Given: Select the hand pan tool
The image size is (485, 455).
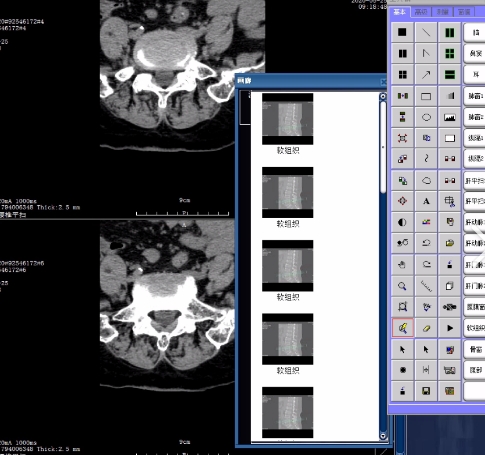Looking at the screenshot, I should click(402, 265).
